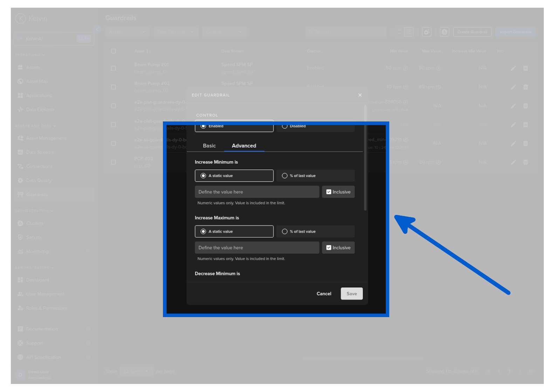This screenshot has width=555, height=392.
Task: Click the delete trash icon for Beam Pump #02
Action: (526, 87)
